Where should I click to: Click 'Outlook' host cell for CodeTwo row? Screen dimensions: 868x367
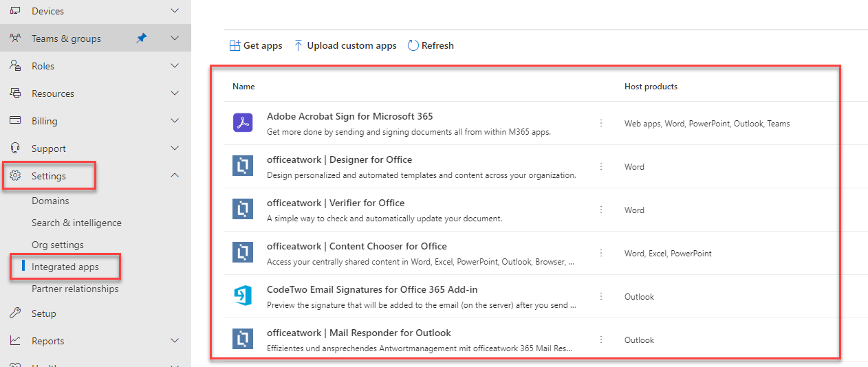click(639, 297)
